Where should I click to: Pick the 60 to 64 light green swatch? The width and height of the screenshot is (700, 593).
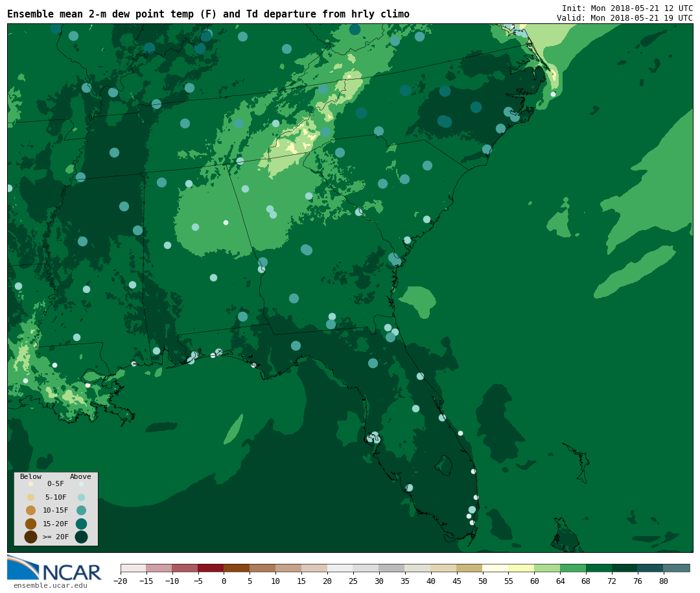[547, 568]
